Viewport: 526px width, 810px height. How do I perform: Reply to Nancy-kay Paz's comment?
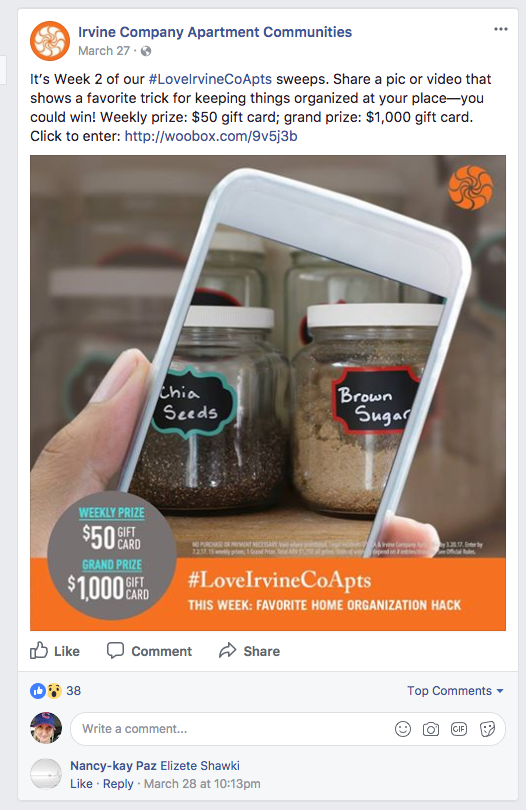pos(118,784)
